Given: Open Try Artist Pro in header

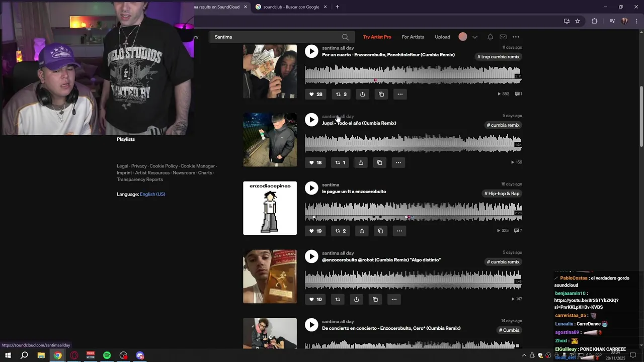Looking at the screenshot, I should click(x=377, y=37).
